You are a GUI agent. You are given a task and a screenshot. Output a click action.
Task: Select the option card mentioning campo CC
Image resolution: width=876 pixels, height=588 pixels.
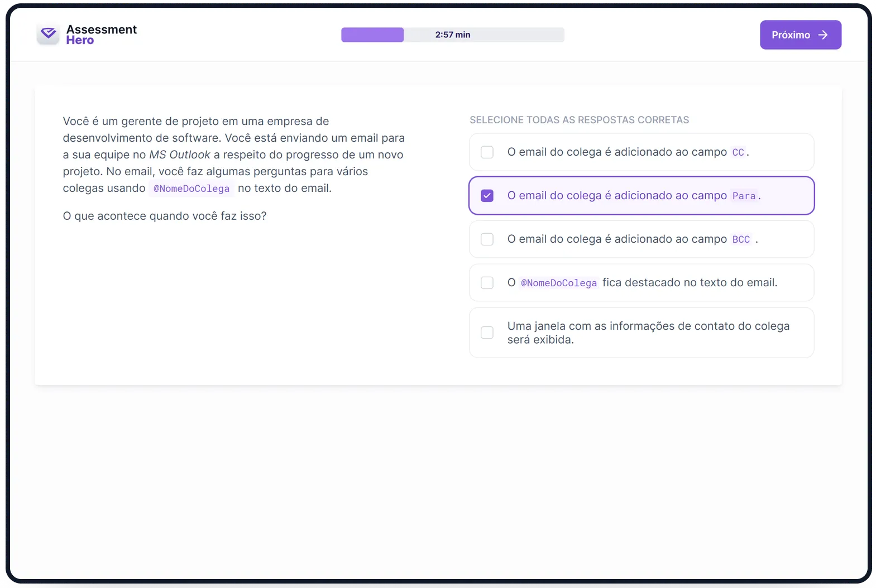coord(642,152)
